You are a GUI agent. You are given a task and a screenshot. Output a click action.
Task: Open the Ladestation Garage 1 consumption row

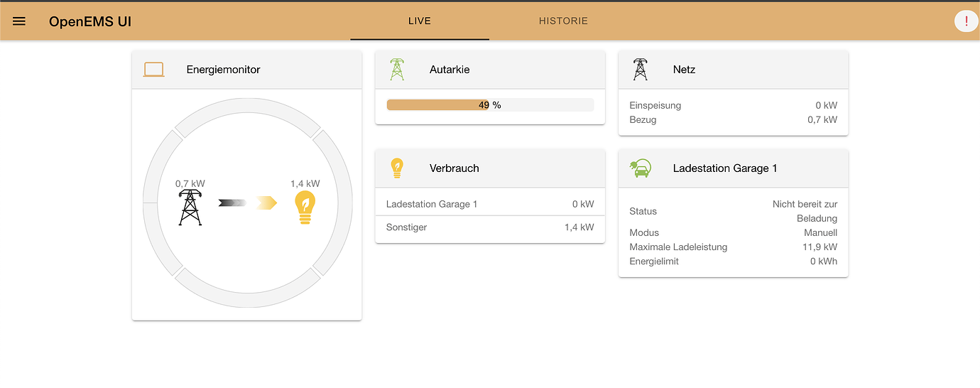[490, 204]
